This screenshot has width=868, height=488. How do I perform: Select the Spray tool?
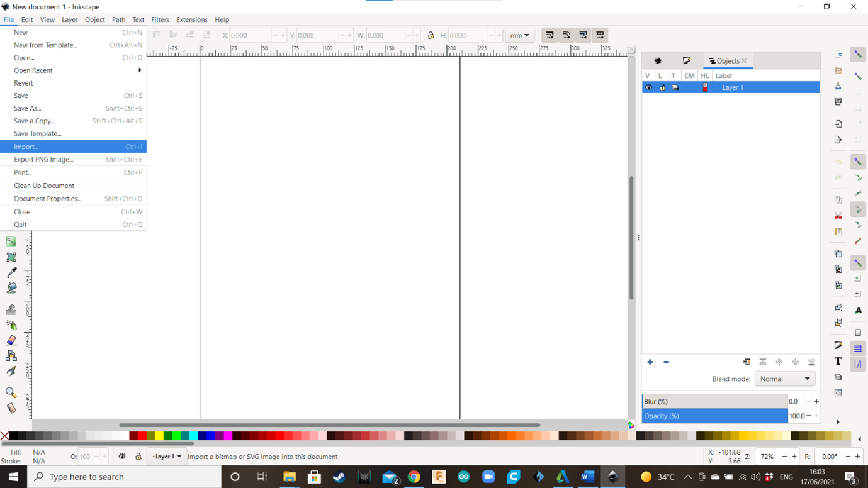click(11, 325)
